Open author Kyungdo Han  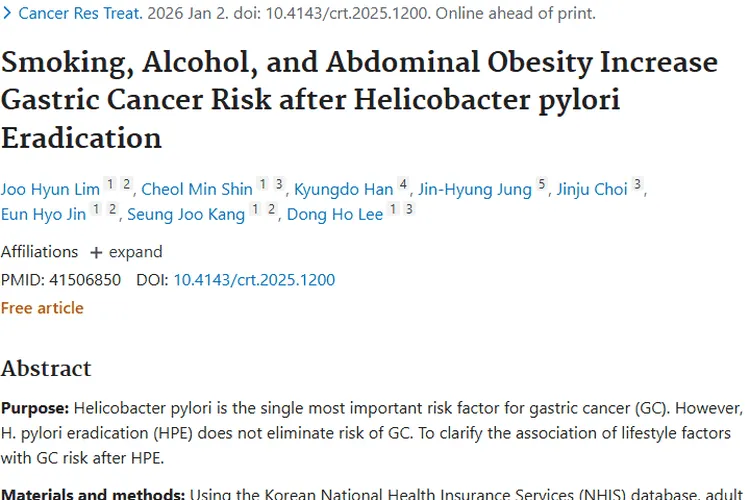[342, 189]
